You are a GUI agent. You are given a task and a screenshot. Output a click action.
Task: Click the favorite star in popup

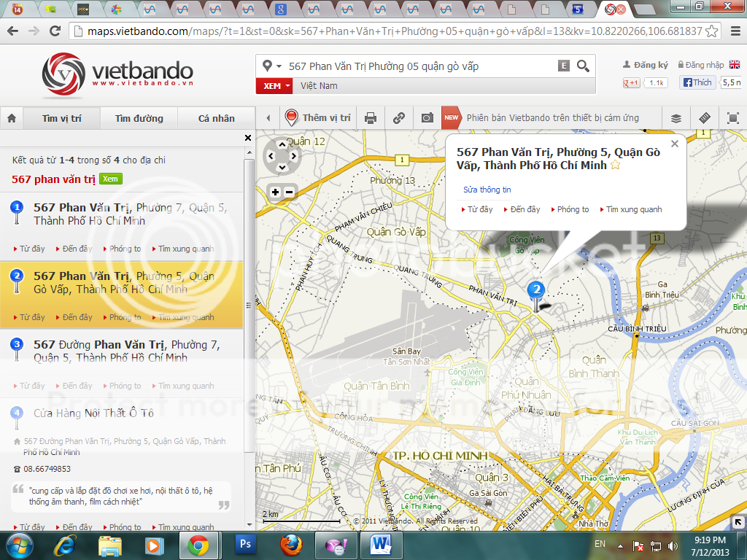click(615, 166)
